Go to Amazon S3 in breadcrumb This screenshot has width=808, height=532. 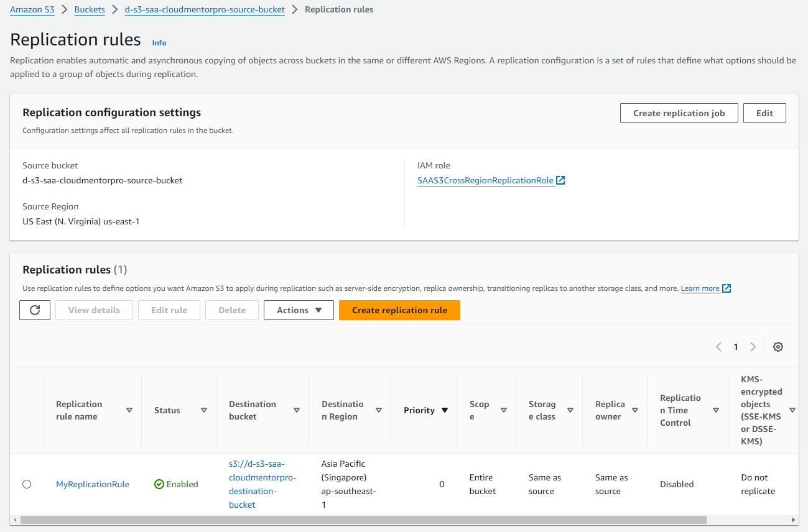(x=31, y=10)
